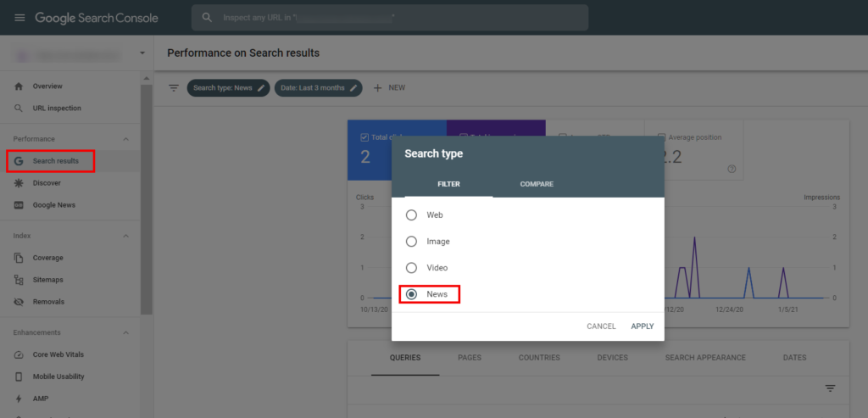Click the Google G Search results icon

coord(19,161)
